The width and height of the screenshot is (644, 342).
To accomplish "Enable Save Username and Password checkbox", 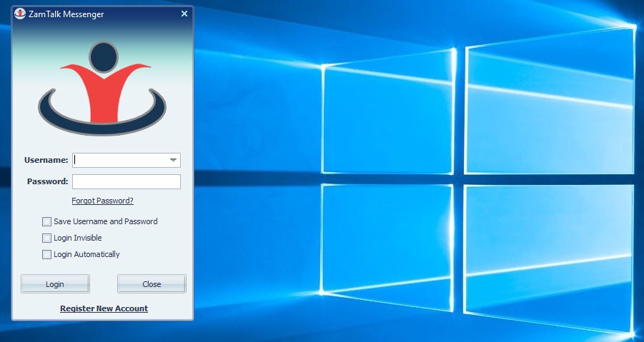I will pos(47,222).
